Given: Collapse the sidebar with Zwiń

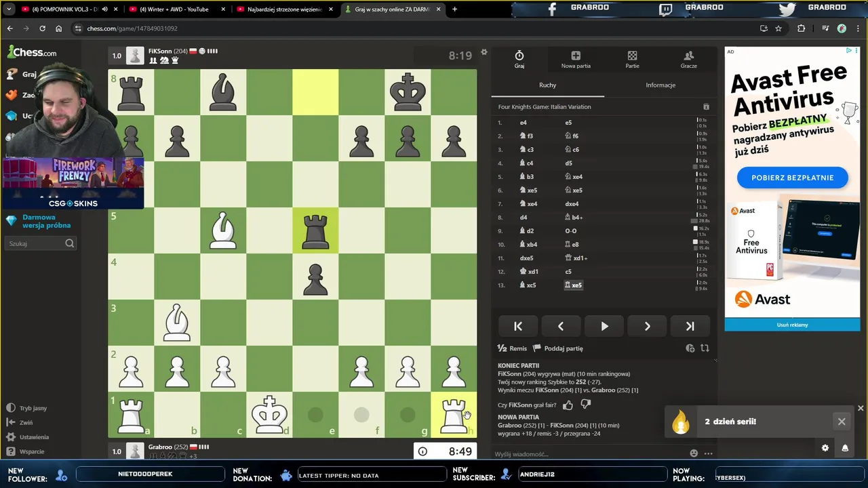Looking at the screenshot, I should point(20,422).
